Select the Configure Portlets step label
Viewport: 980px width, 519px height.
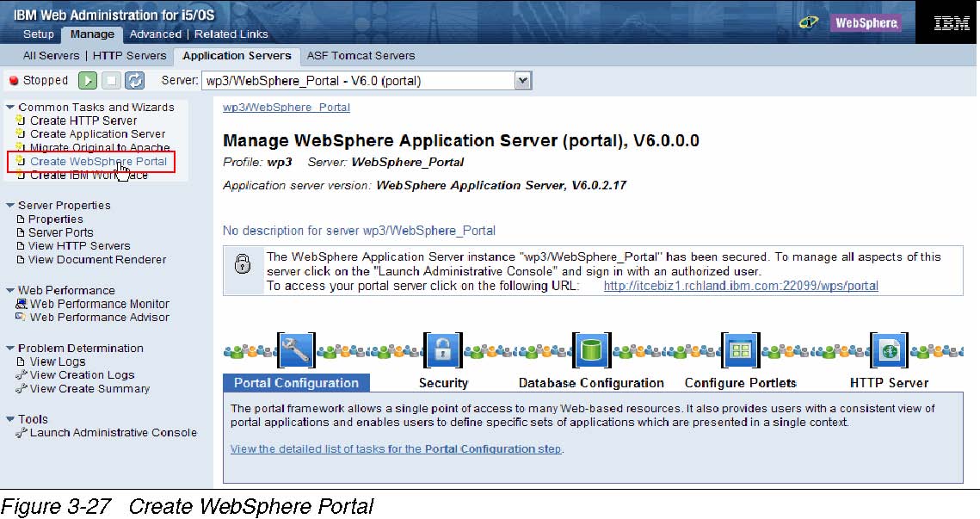(x=741, y=383)
